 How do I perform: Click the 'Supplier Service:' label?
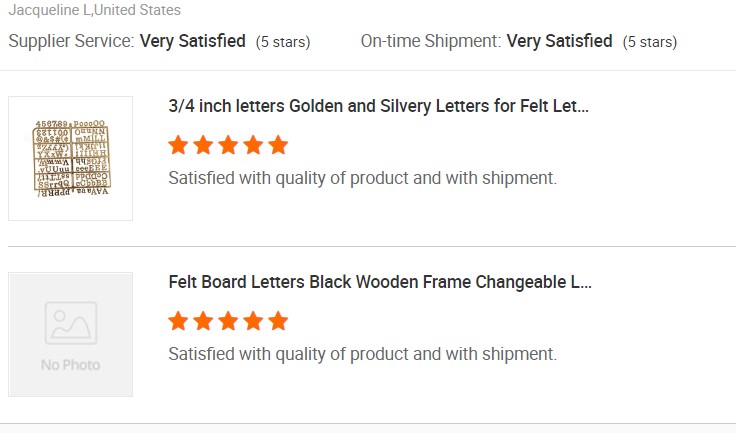[71, 41]
